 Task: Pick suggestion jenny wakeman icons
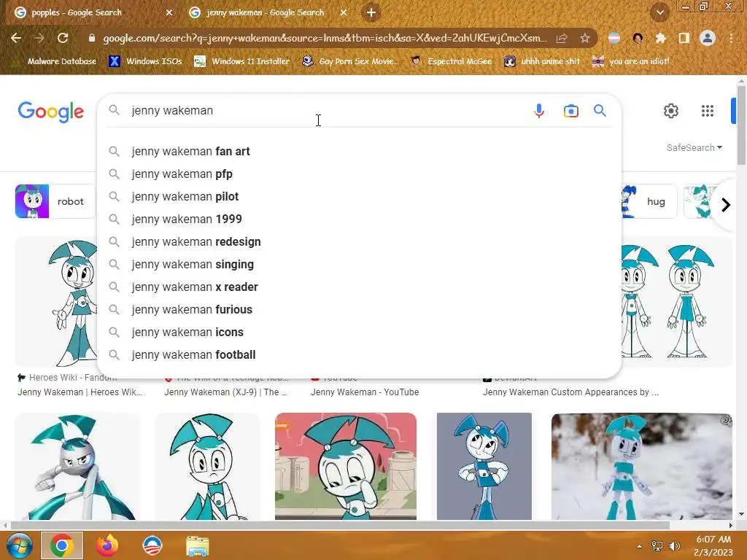359,332
